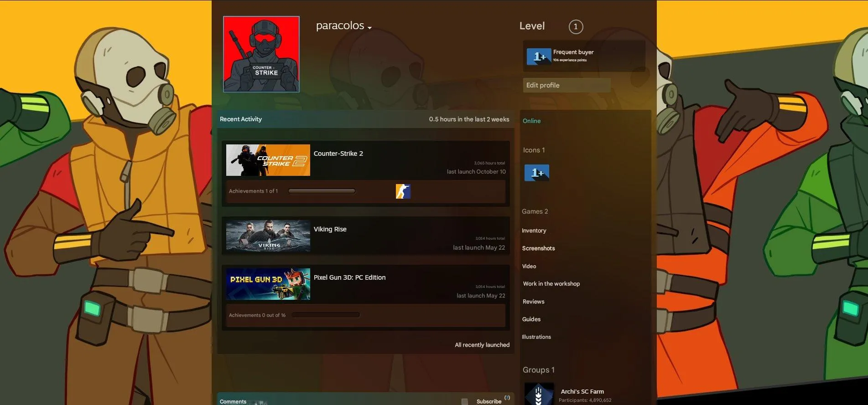Open the Reviews link
868x405 pixels.
[534, 302]
